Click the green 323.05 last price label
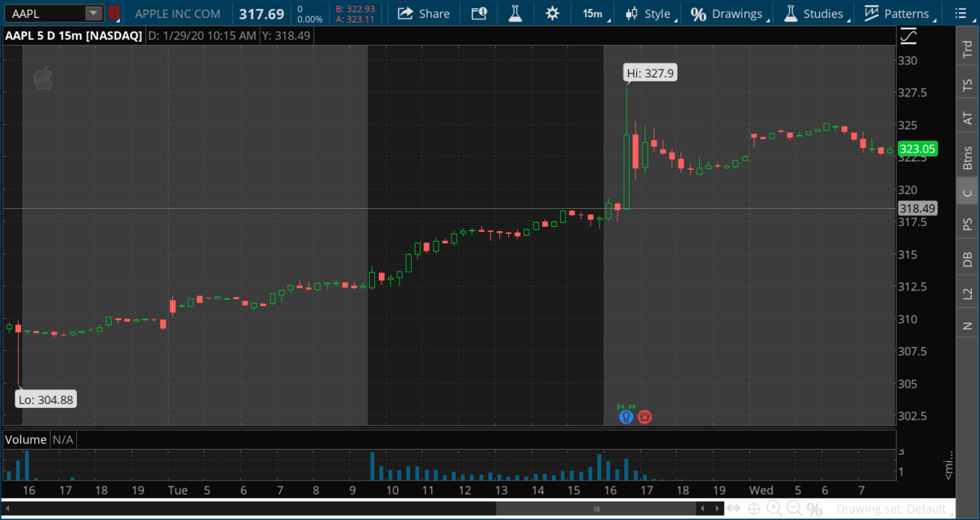 (x=917, y=149)
